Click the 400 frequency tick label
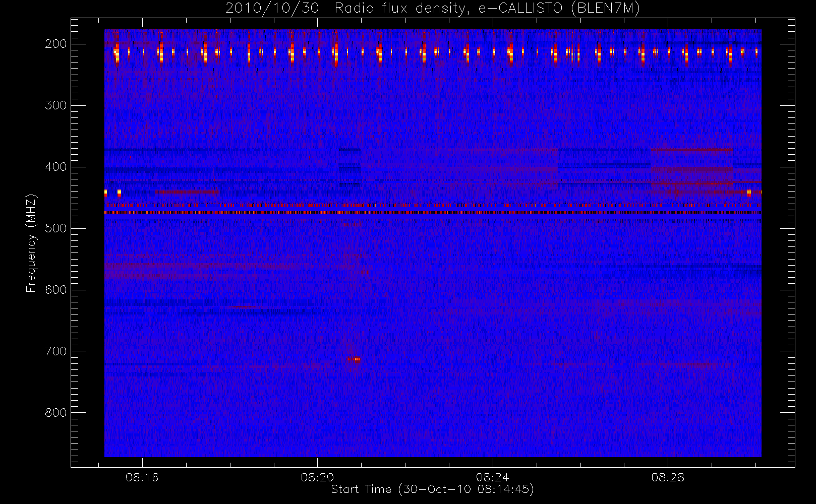 point(56,167)
